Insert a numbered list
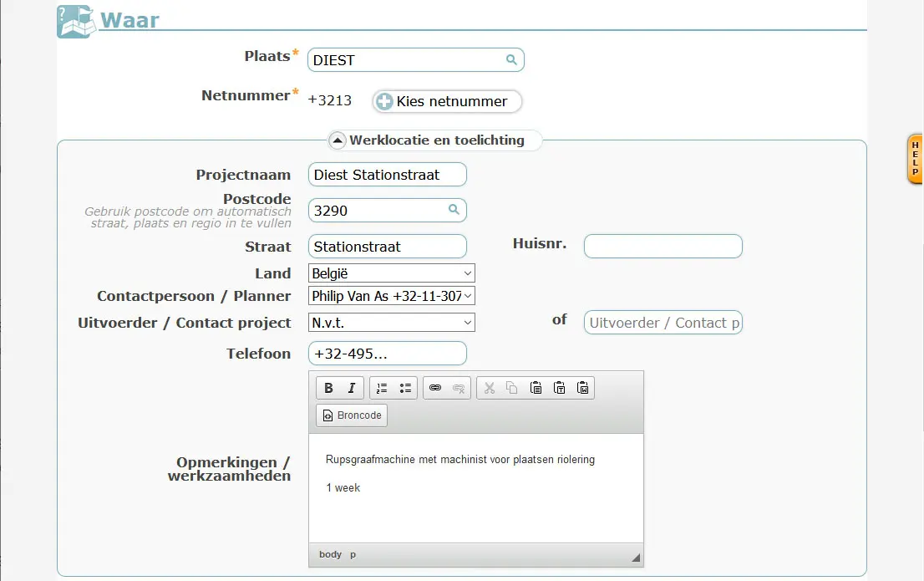Image resolution: width=924 pixels, height=581 pixels. 382,388
